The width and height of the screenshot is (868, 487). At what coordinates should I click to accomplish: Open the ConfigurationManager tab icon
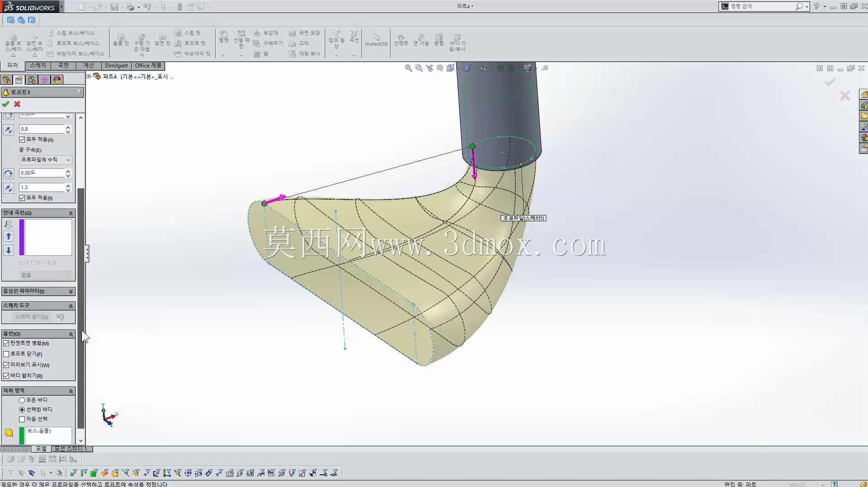point(32,80)
